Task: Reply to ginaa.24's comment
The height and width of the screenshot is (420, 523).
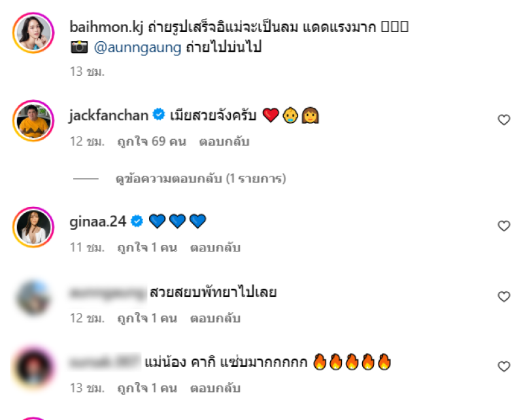Action: [215, 248]
